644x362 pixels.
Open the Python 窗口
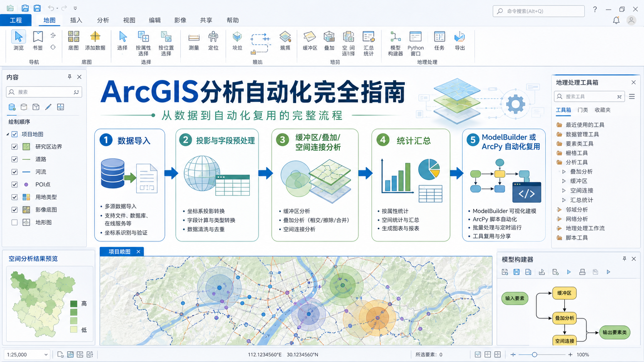click(x=416, y=43)
